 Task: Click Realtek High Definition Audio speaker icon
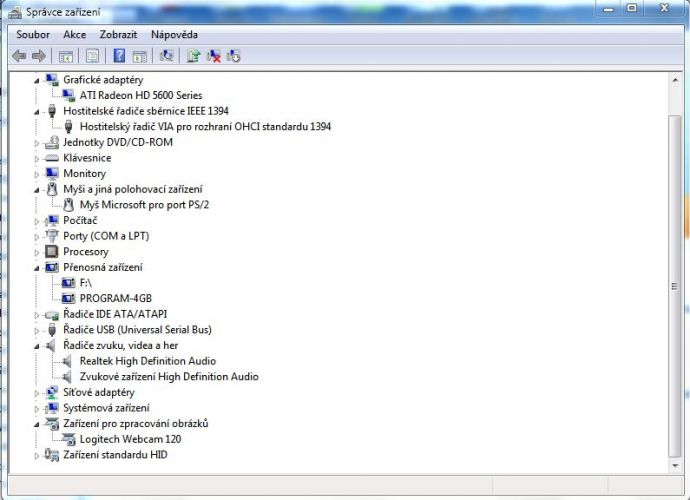(x=67, y=361)
